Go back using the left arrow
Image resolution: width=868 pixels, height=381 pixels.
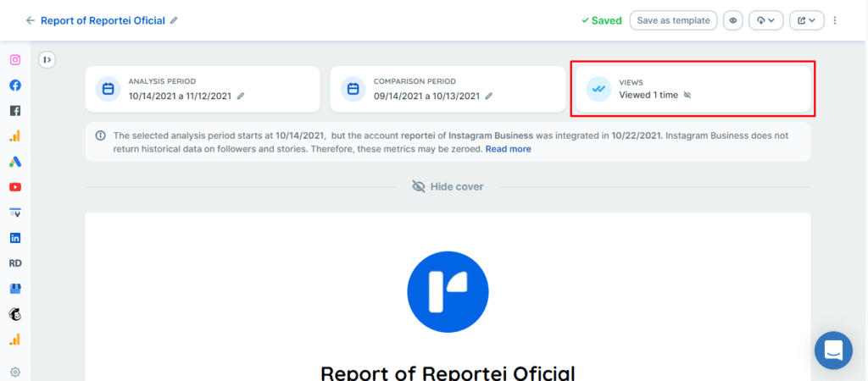[30, 20]
